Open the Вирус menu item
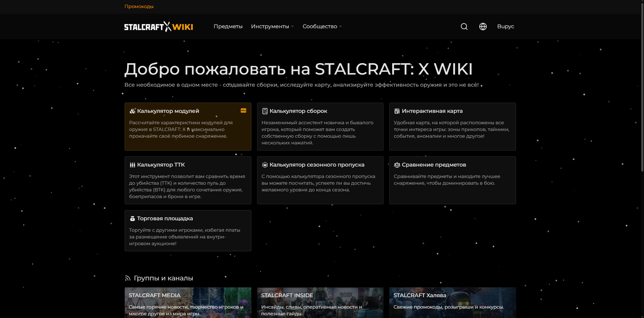 505,27
